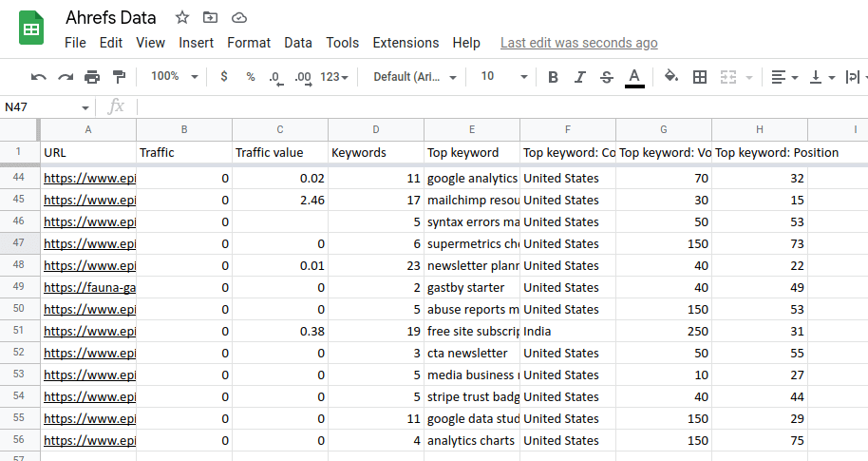The image size is (868, 461).
Task: Redo the last action
Action: coord(66,77)
